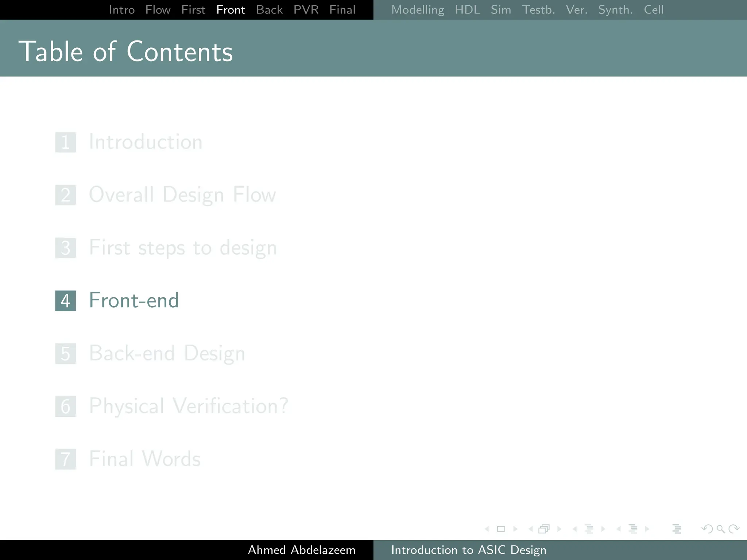747x560 pixels.
Task: Click the search magnifier icon
Action: [721, 529]
